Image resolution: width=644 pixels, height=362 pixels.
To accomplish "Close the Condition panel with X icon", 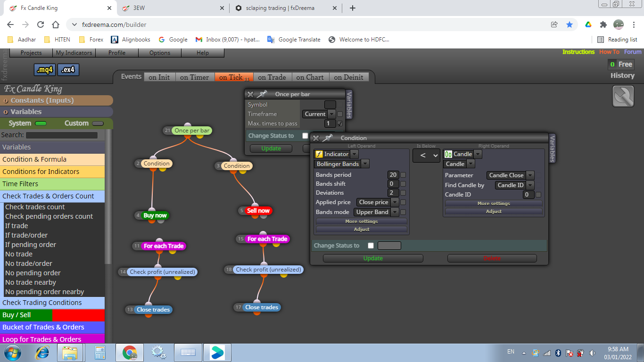I will click(316, 138).
